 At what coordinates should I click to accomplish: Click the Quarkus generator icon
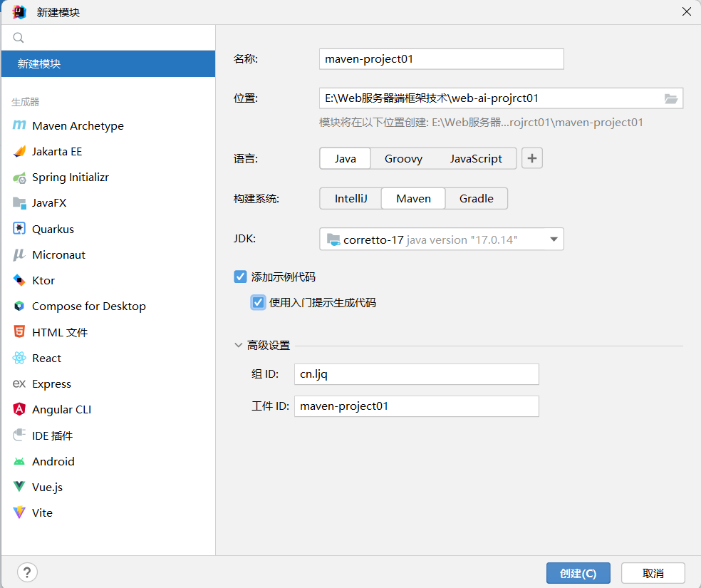click(19, 229)
